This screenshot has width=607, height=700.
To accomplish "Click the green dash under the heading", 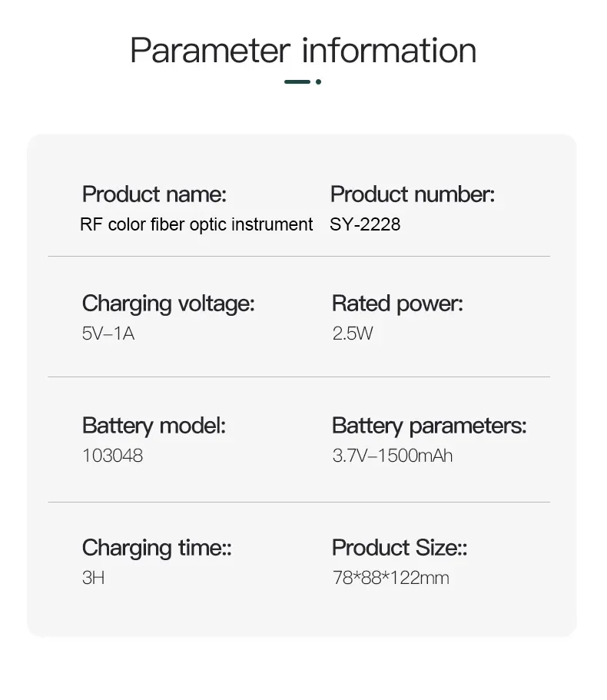I will click(x=297, y=81).
